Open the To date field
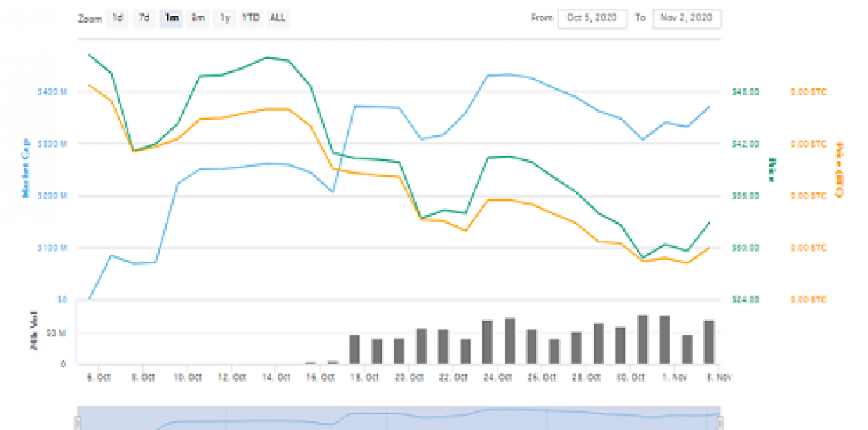The image size is (868, 430). point(687,18)
